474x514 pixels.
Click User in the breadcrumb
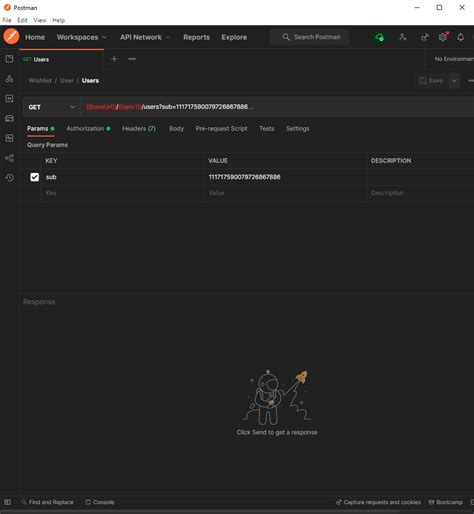click(x=67, y=81)
